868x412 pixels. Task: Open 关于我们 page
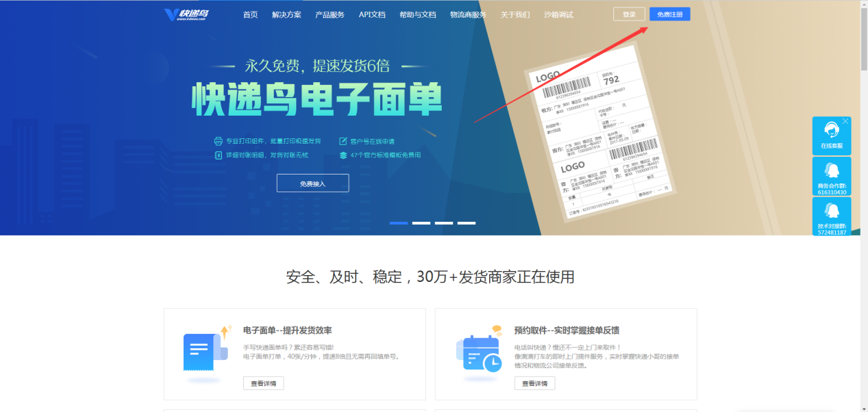(515, 14)
